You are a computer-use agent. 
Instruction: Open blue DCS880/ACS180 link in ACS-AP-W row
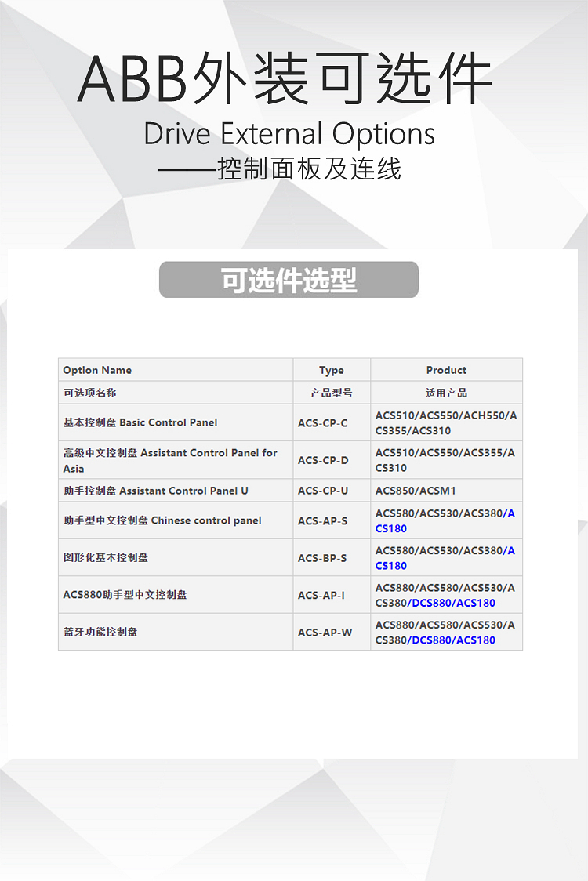[453, 640]
